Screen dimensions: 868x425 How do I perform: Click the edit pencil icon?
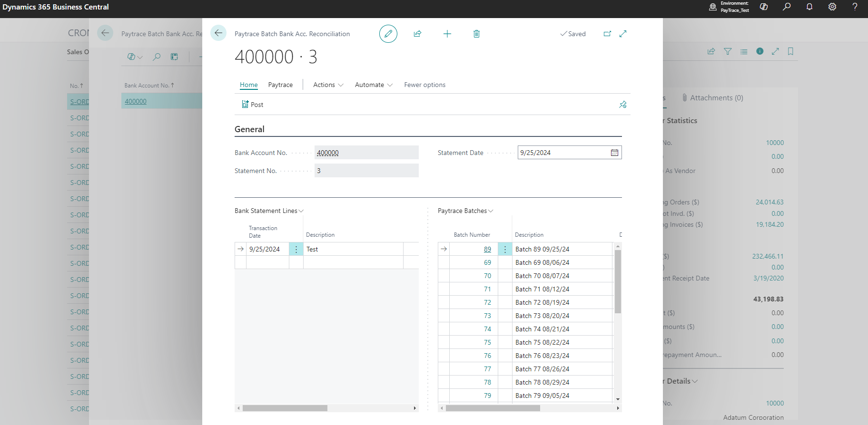click(x=388, y=34)
